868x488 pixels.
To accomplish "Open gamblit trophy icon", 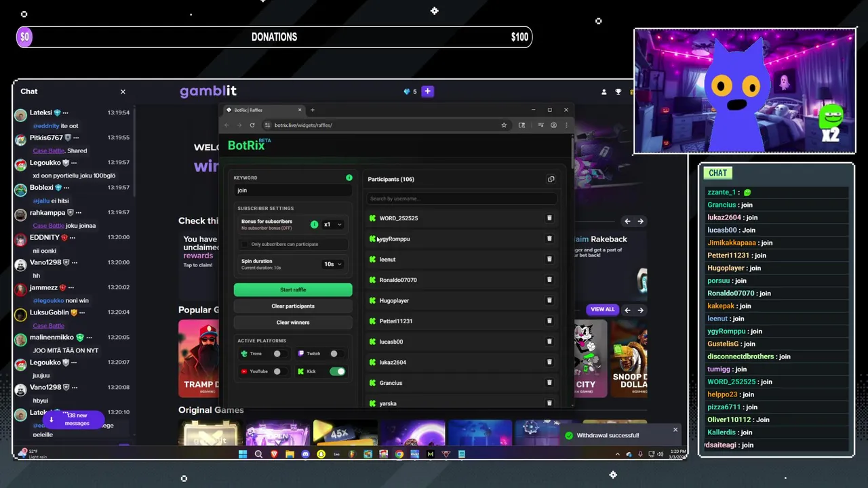I will click(x=618, y=91).
